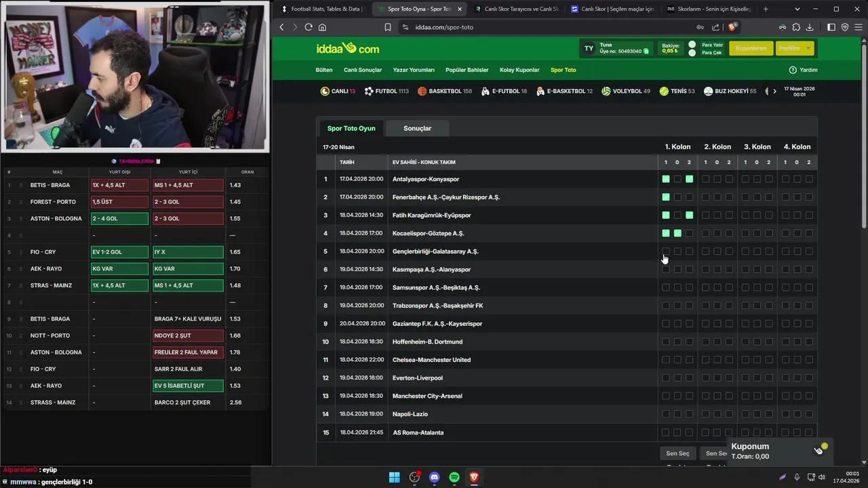Select the BUZ HOKEYİ sport category

(x=730, y=91)
